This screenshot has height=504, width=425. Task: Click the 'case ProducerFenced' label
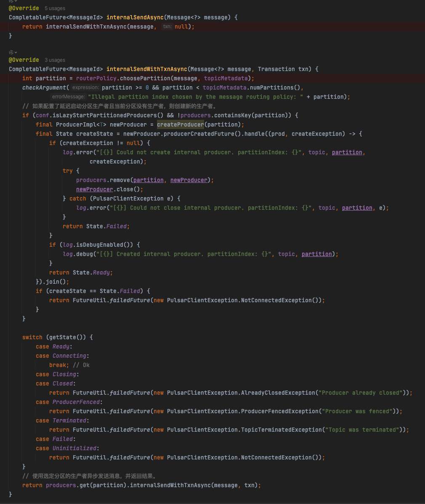coord(69,402)
